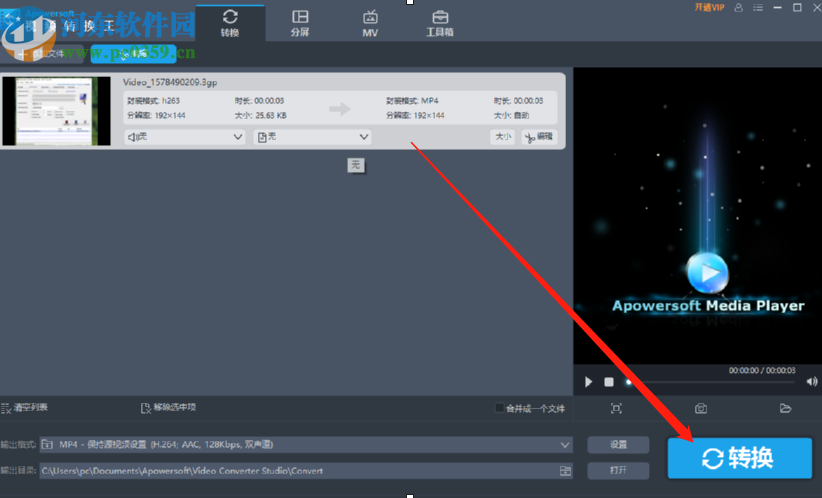Open the MV tab
Viewport: 822px width, 498px height.
click(x=370, y=23)
